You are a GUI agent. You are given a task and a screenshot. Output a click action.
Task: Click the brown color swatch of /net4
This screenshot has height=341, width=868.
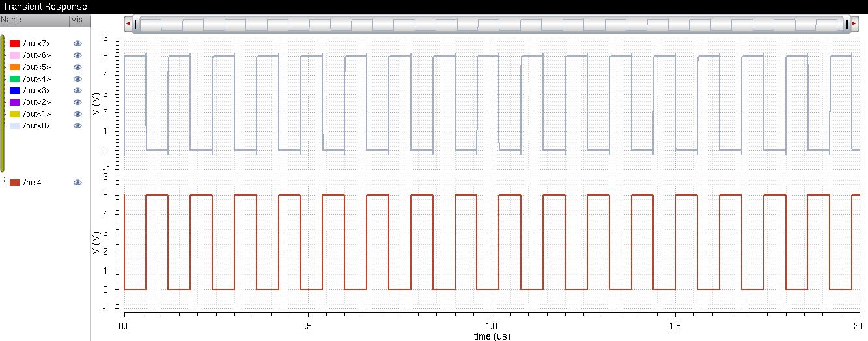pyautogui.click(x=14, y=183)
